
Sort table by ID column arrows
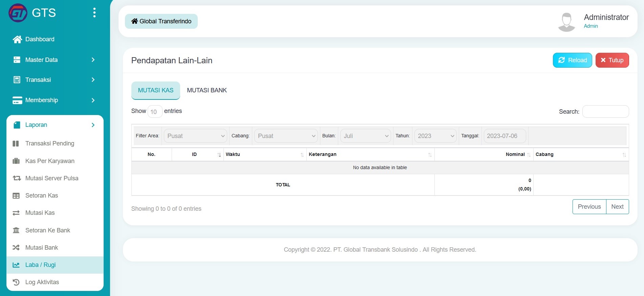tap(219, 155)
